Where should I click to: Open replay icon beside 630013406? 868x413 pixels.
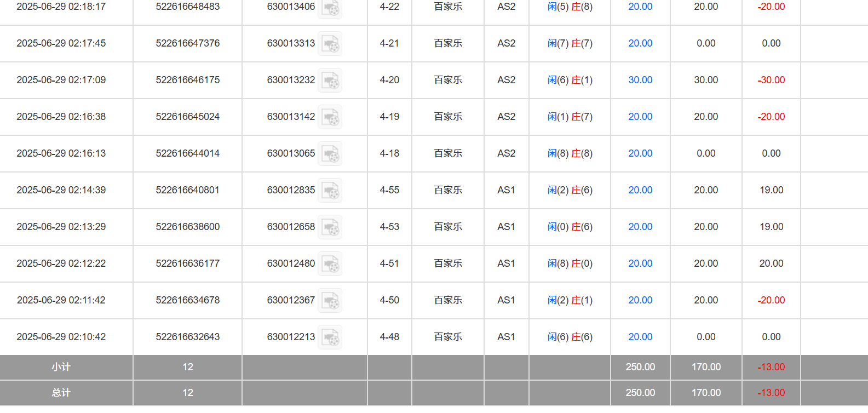[330, 8]
